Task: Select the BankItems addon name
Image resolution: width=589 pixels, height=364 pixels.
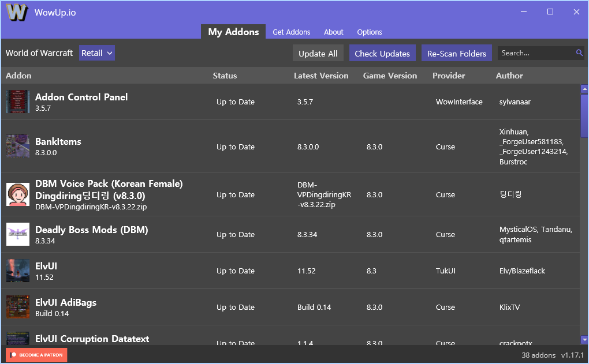Action: [58, 141]
